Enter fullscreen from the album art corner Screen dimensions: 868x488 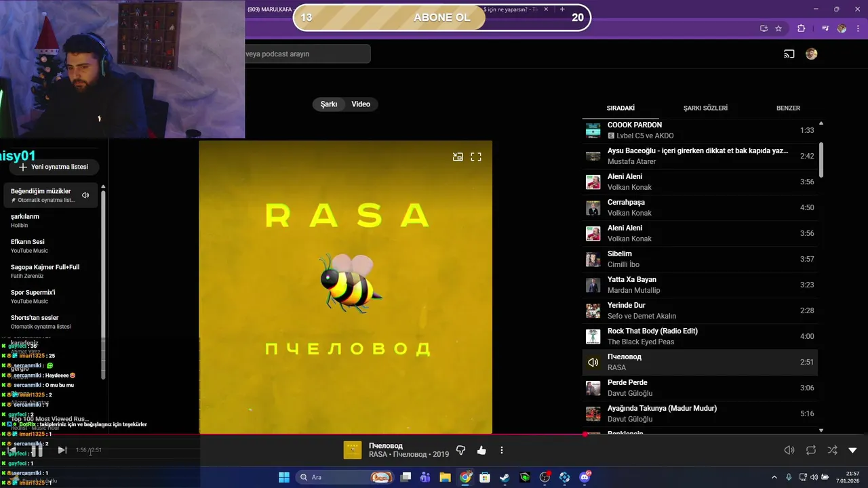(476, 157)
